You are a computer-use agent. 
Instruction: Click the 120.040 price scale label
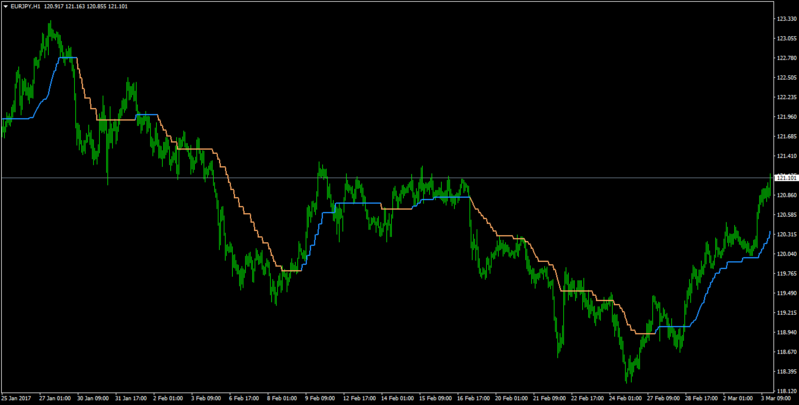(x=786, y=254)
